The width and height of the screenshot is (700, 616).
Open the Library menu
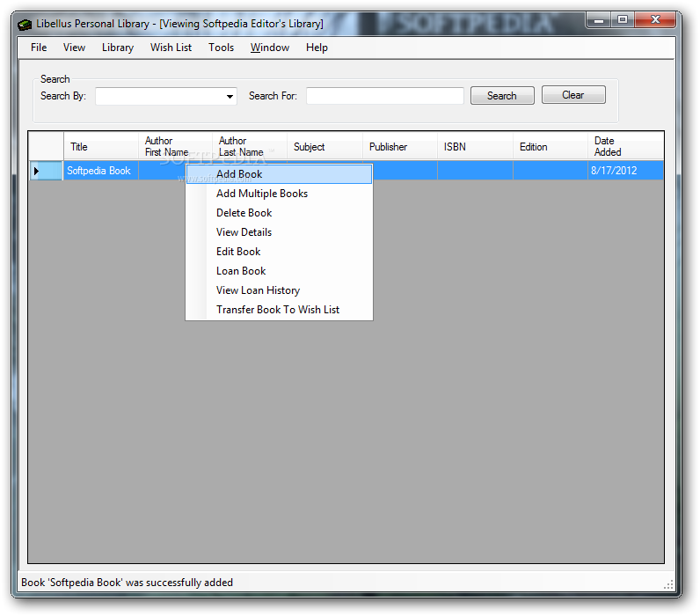118,48
